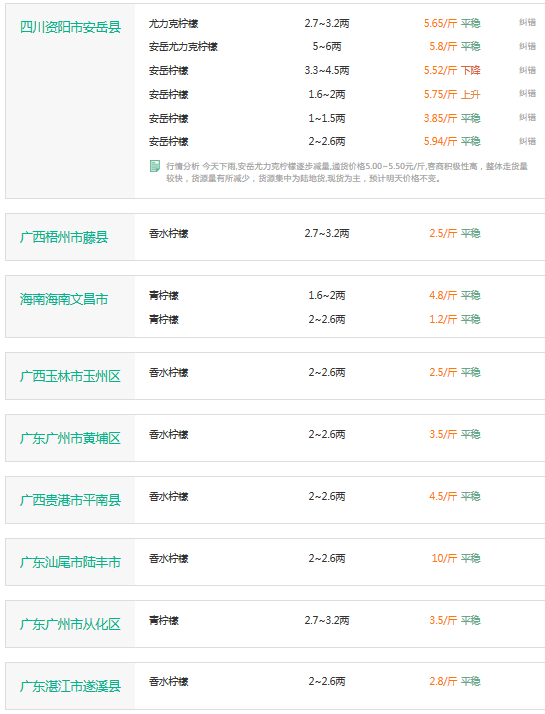The image size is (545, 714).
Task: Click the 行情分析 description text
Action: 346,172
